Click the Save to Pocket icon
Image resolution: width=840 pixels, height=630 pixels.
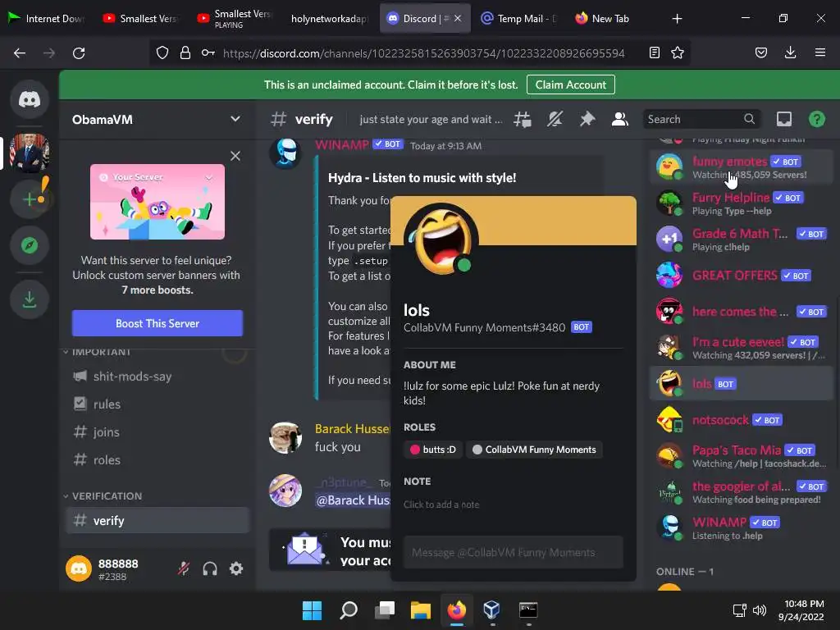[x=761, y=52]
